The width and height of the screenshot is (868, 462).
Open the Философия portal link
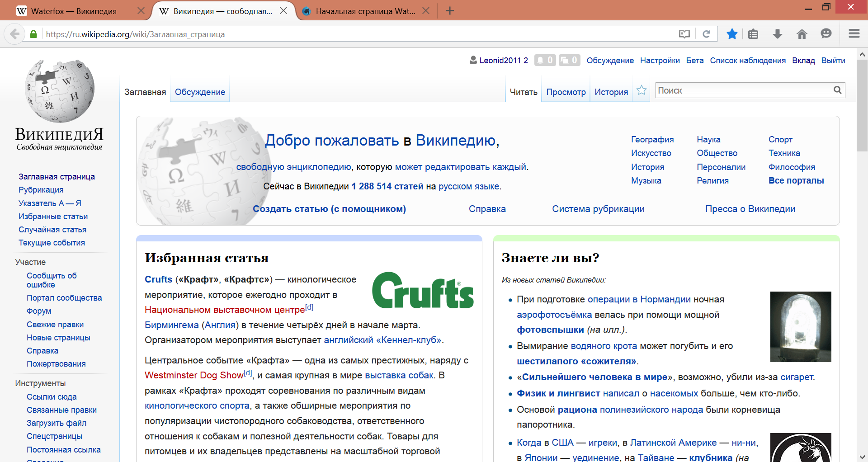click(x=792, y=167)
